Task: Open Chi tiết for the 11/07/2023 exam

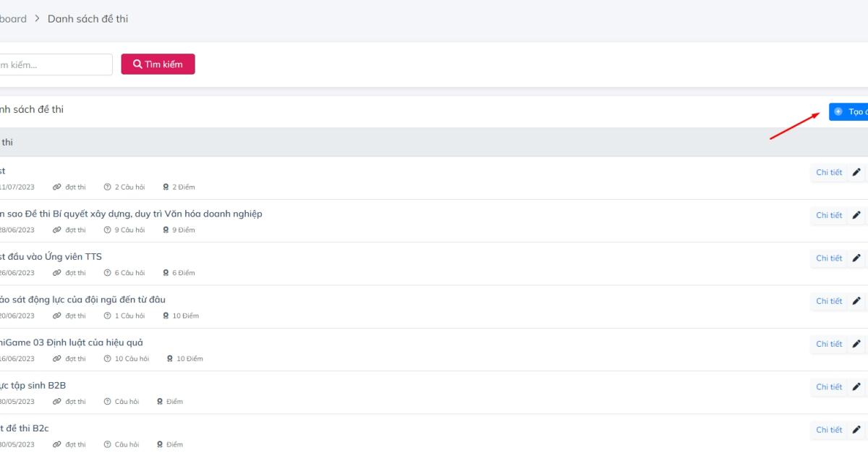Action: click(x=829, y=172)
